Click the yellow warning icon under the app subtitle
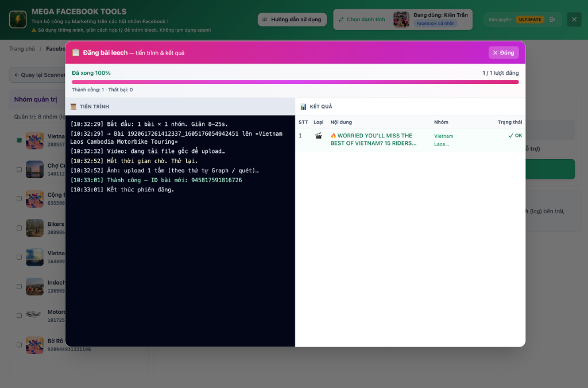 [x=34, y=30]
